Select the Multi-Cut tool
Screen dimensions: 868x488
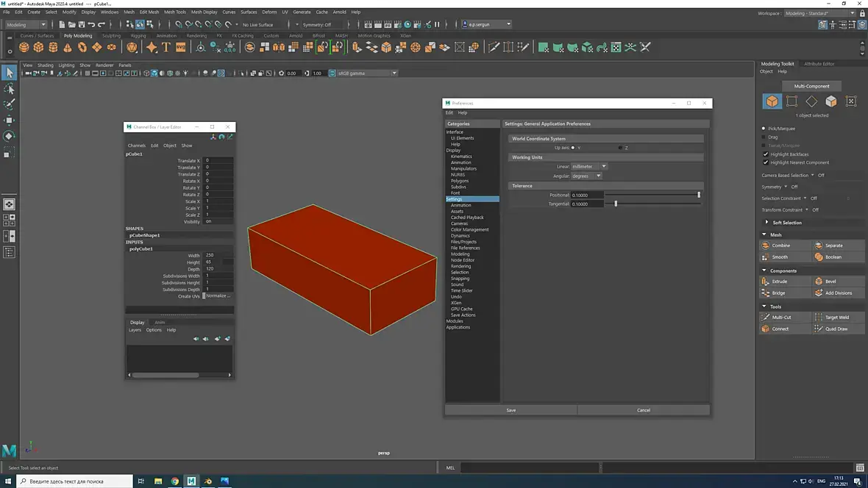click(x=766, y=317)
